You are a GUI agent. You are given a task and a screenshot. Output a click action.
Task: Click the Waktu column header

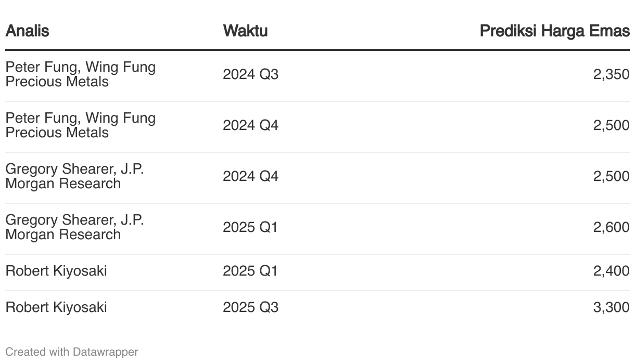(x=245, y=31)
